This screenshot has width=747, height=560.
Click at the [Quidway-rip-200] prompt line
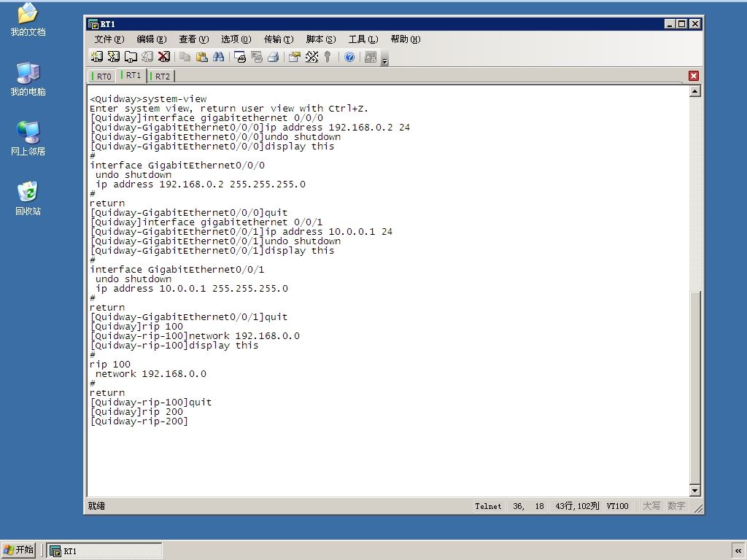tap(139, 421)
